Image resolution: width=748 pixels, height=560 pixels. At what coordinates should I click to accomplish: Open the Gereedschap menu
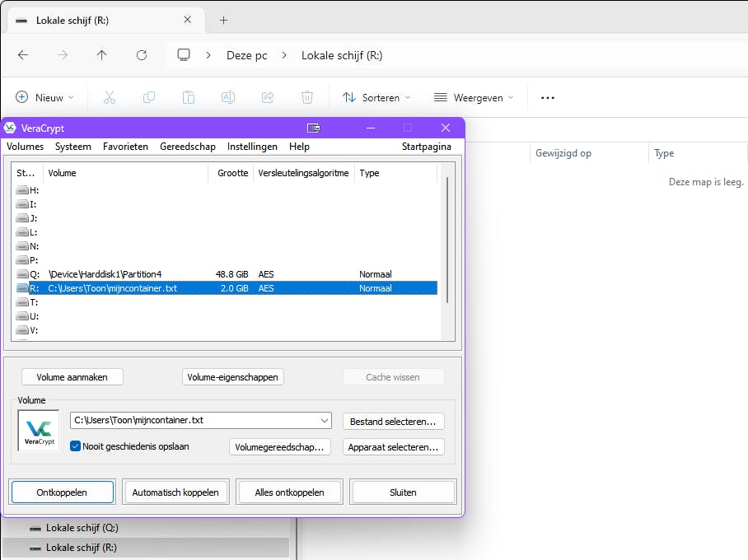(188, 147)
